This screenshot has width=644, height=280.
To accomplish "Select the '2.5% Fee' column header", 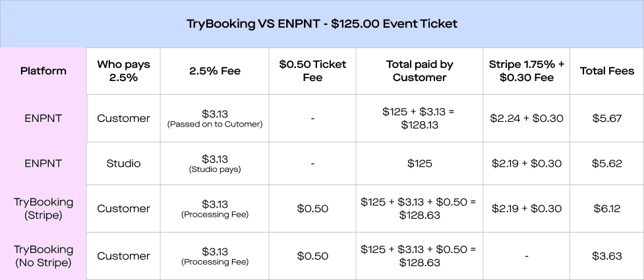I will point(215,70).
